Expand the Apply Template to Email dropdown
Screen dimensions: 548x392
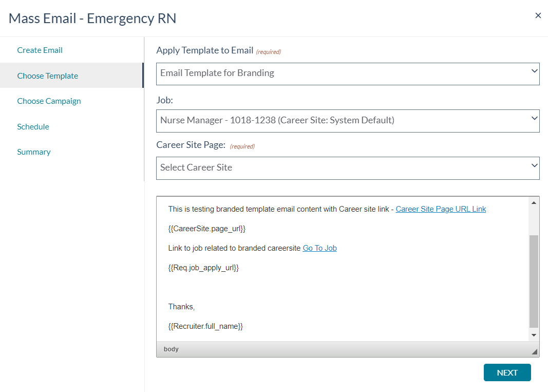click(x=348, y=74)
